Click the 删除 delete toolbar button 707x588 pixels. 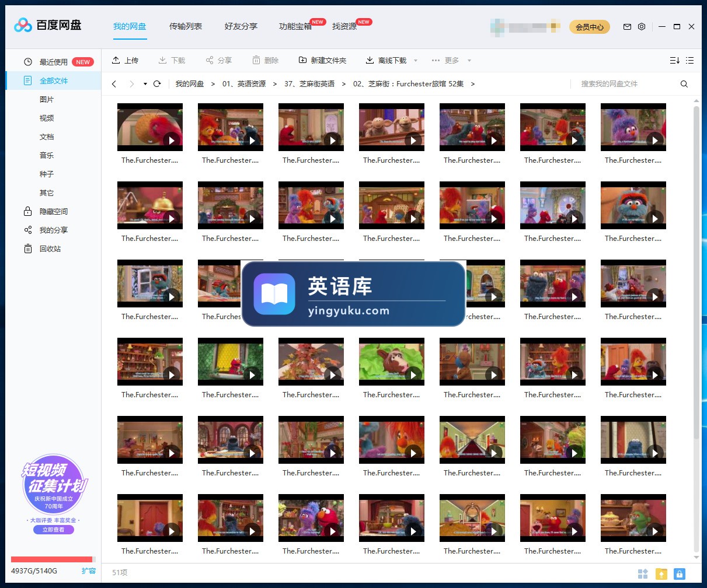pyautogui.click(x=265, y=60)
